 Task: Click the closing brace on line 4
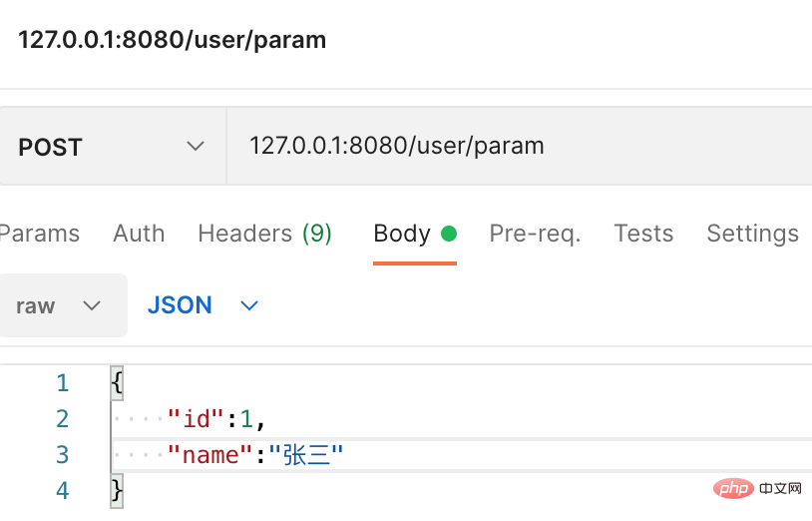(117, 491)
